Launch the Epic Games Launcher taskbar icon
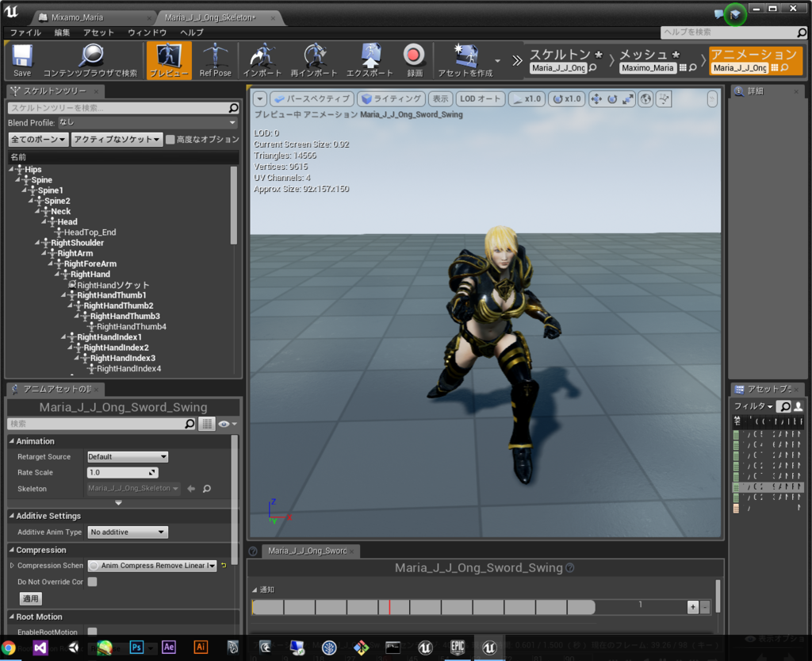 [x=458, y=648]
